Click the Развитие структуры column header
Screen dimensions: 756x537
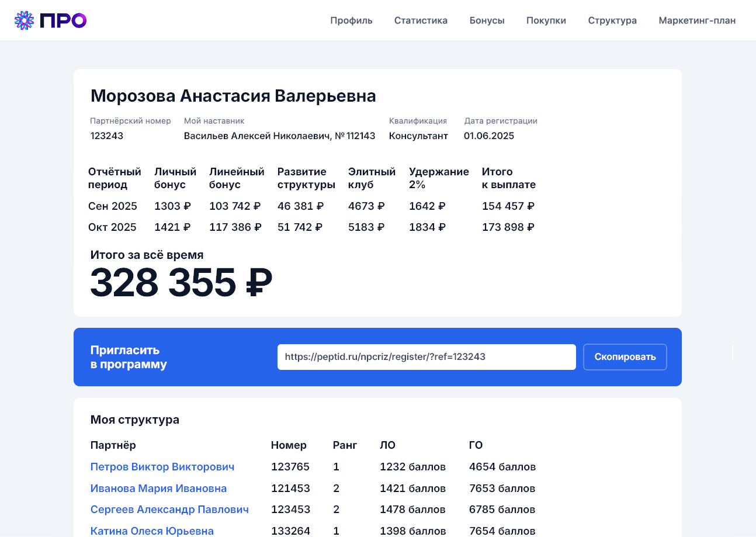tap(306, 178)
